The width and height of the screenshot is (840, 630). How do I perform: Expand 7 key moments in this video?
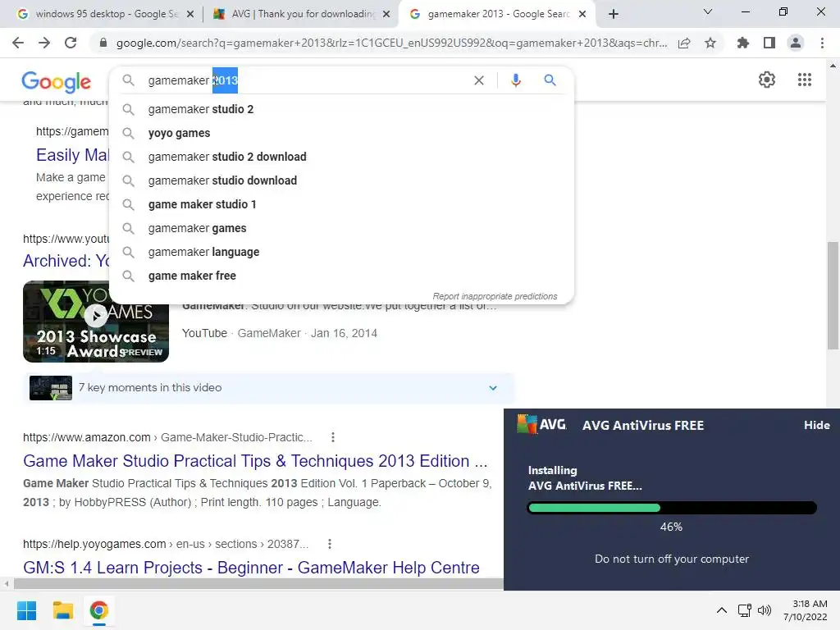click(x=493, y=388)
